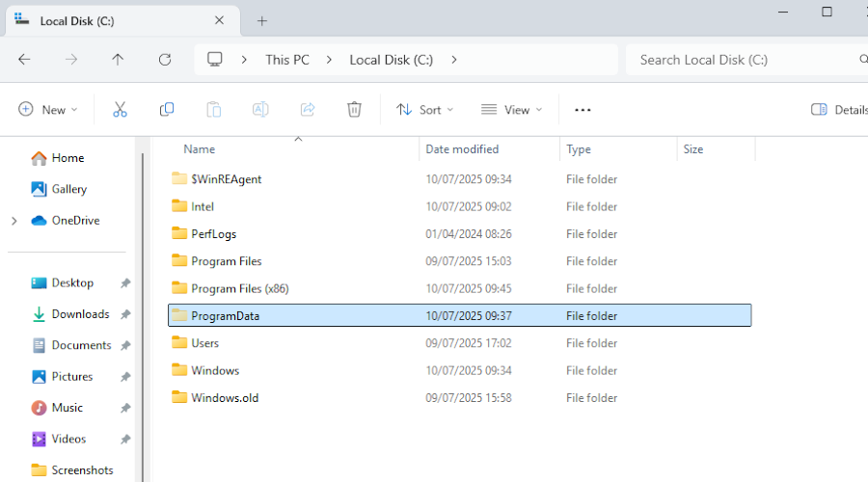This screenshot has width=868, height=482.
Task: Open the See more ellipsis menu
Action: 583,110
